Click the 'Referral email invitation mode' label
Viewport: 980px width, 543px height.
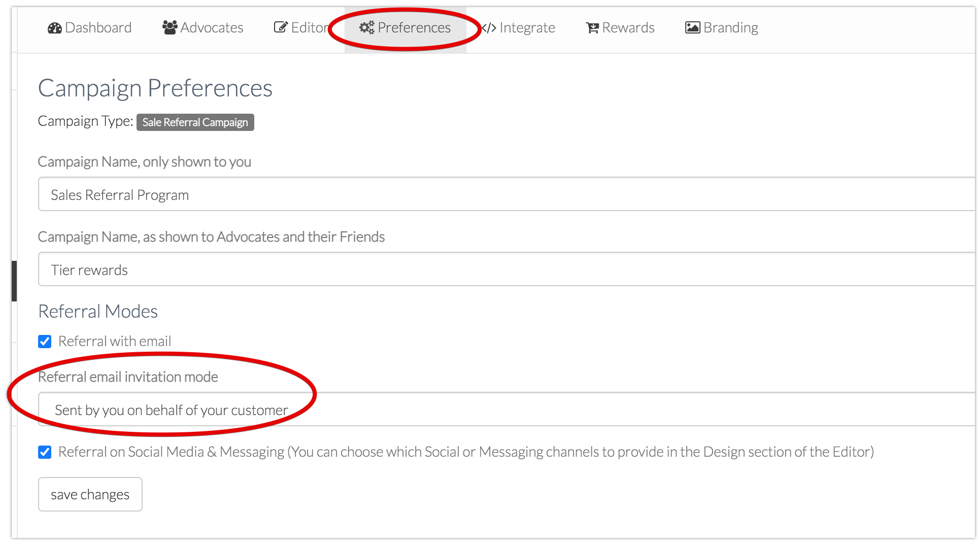tap(128, 377)
